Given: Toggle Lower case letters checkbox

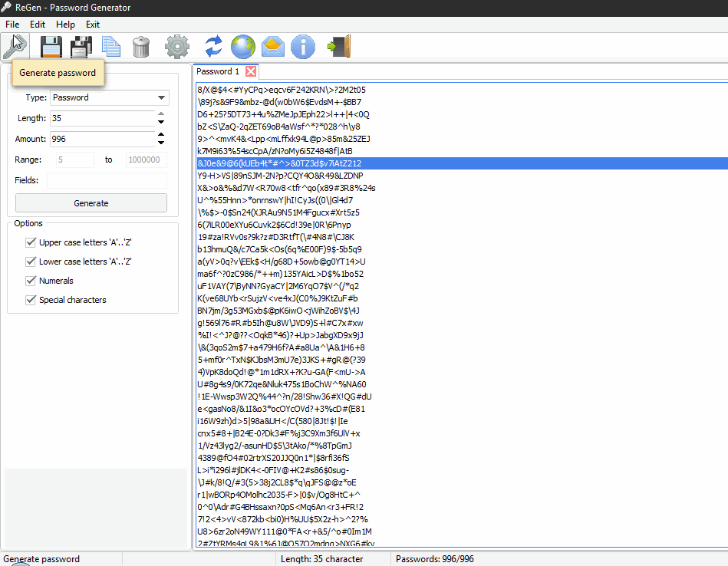Looking at the screenshot, I should [31, 262].
